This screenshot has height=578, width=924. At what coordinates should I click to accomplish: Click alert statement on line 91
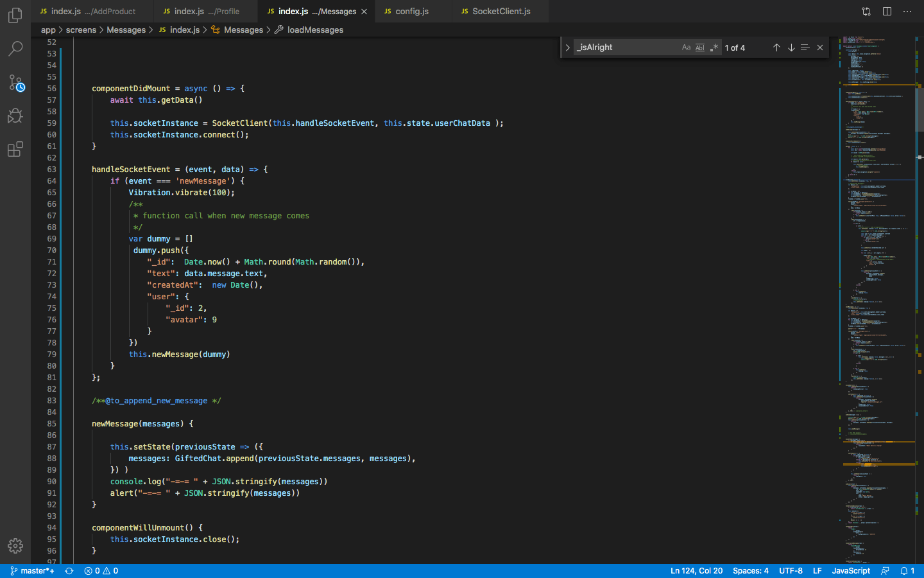[x=205, y=493]
